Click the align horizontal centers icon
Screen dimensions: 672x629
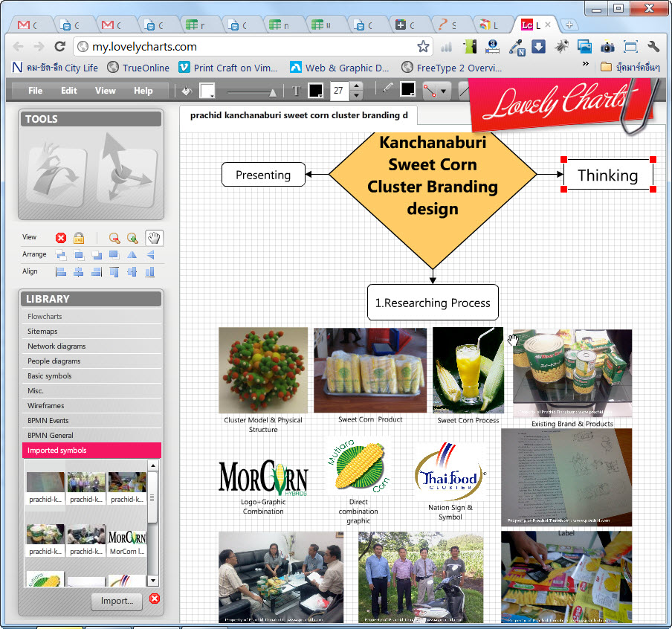click(79, 272)
